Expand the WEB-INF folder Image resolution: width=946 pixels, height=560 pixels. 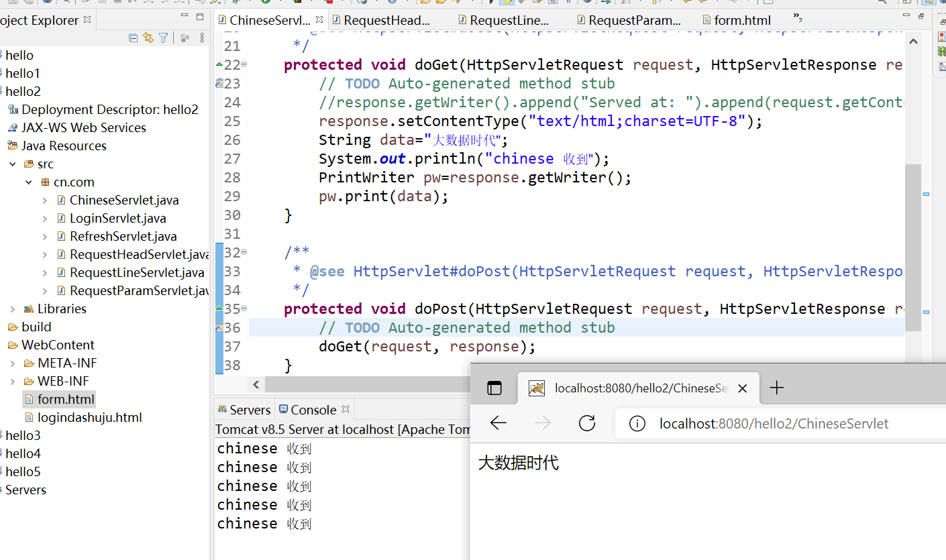click(13, 381)
